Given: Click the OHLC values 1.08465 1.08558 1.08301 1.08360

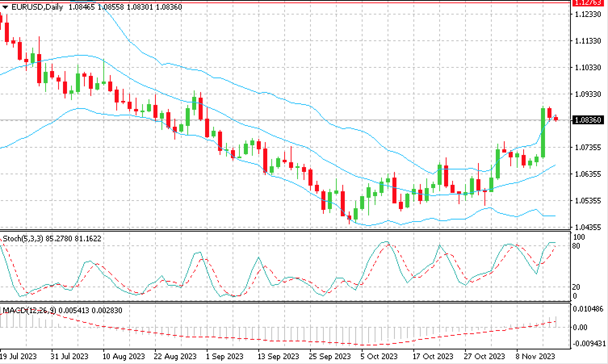Looking at the screenshot, I should pyautogui.click(x=126, y=7).
